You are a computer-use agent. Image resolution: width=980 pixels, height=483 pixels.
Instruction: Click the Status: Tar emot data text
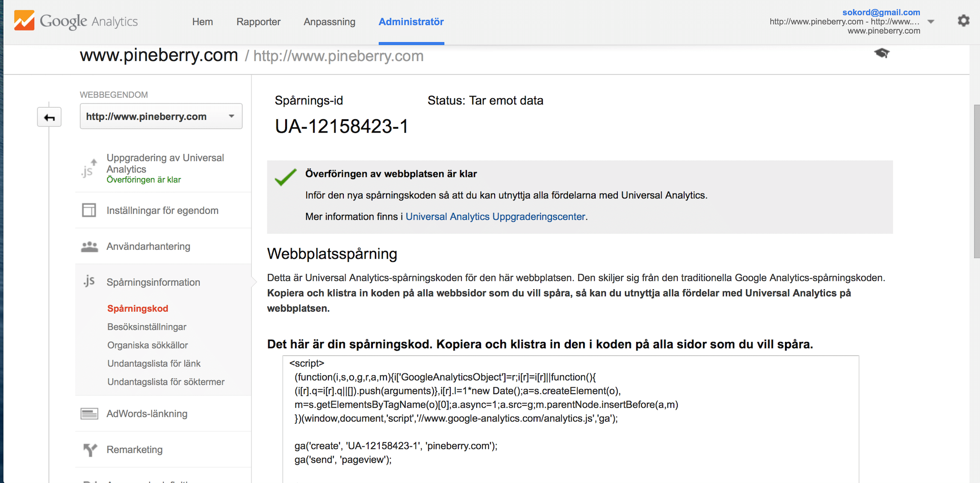pos(485,100)
